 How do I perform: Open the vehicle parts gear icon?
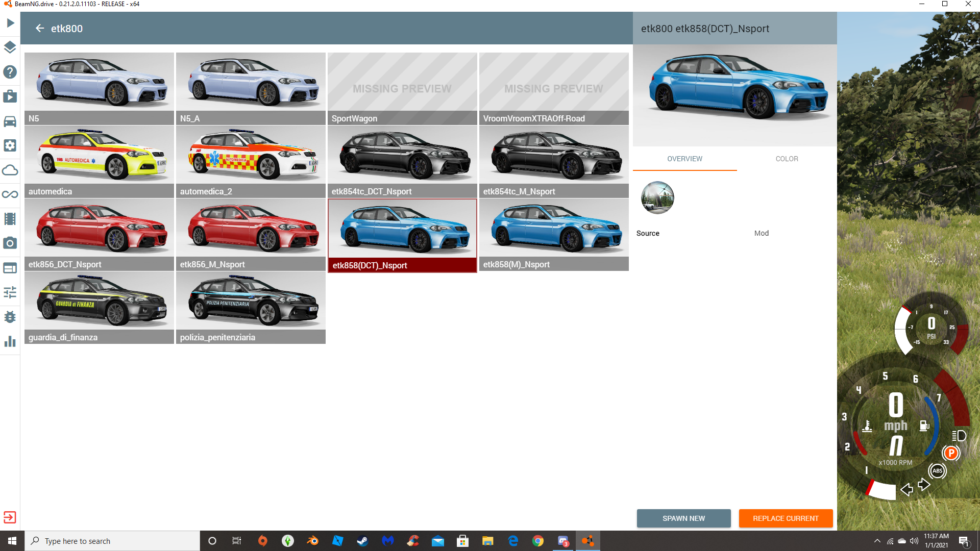click(10, 145)
